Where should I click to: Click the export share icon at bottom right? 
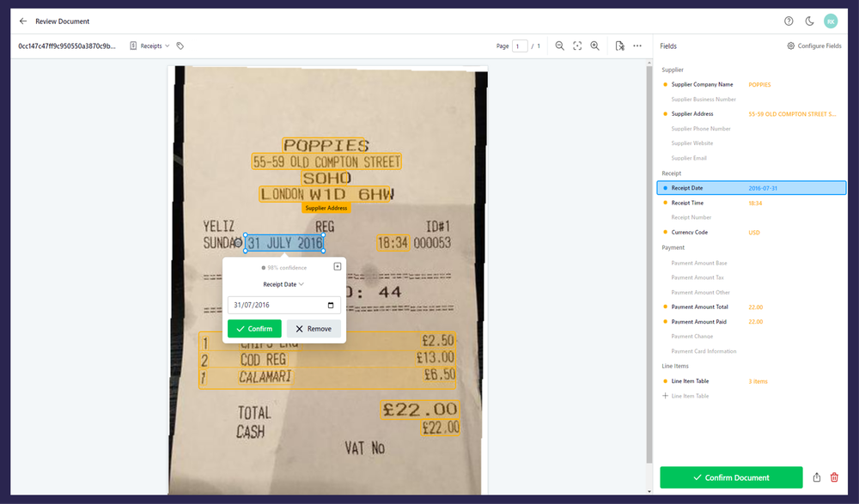(817, 477)
